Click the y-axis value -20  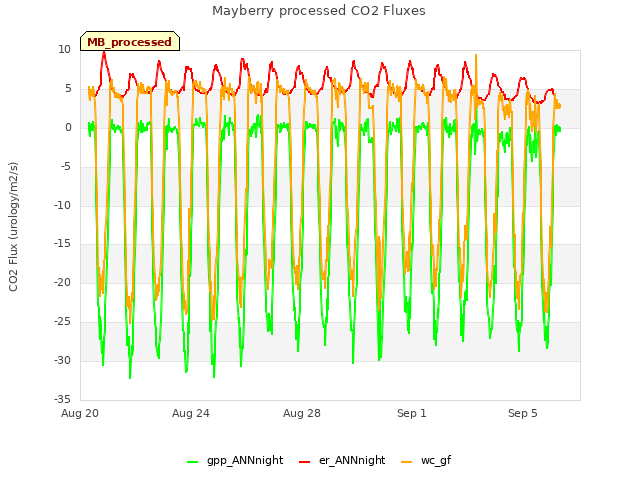(62, 282)
